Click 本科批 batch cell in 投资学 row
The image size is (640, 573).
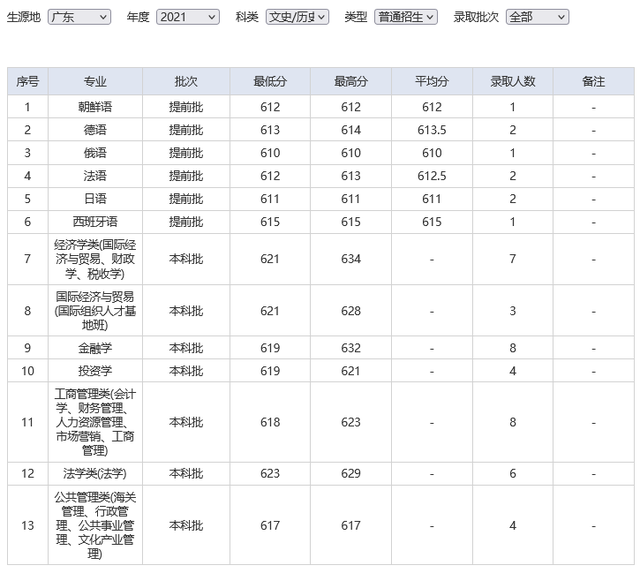pos(186,371)
